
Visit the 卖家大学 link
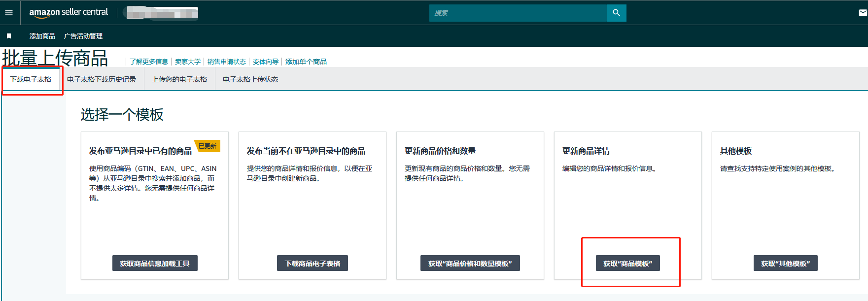click(188, 62)
